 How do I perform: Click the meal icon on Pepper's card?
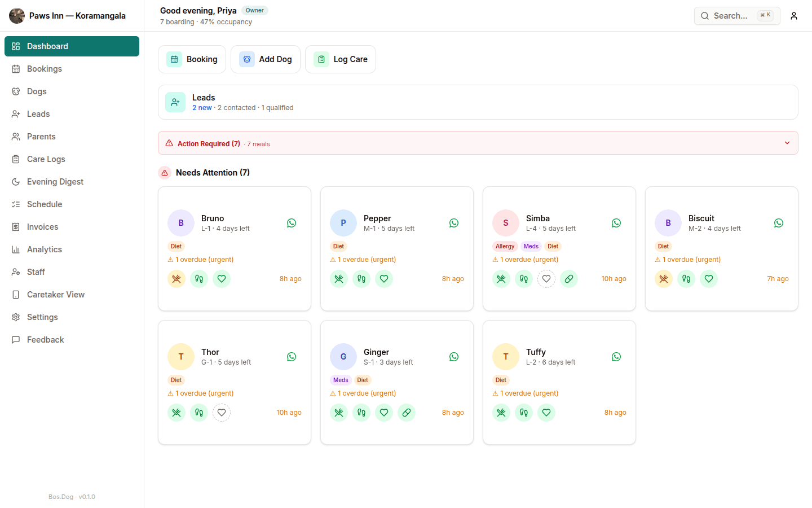[x=339, y=279]
